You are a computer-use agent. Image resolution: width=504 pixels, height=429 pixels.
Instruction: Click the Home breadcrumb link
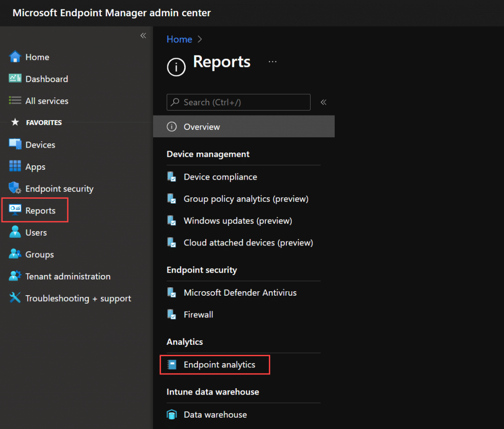pos(179,39)
